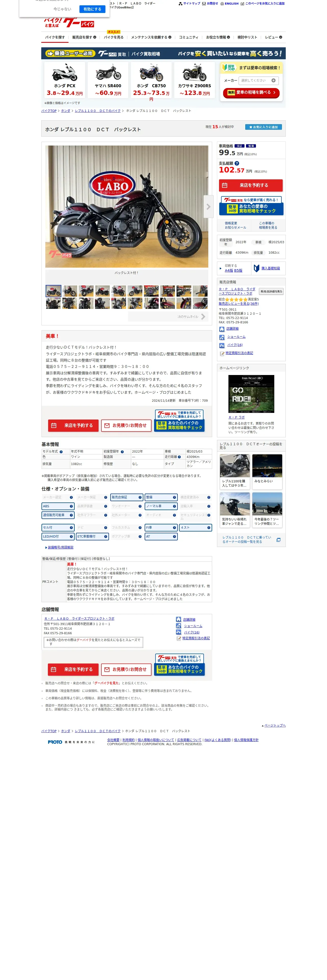
Task: Open help icon for メーカー認定 spec
Action: pos(71,497)
